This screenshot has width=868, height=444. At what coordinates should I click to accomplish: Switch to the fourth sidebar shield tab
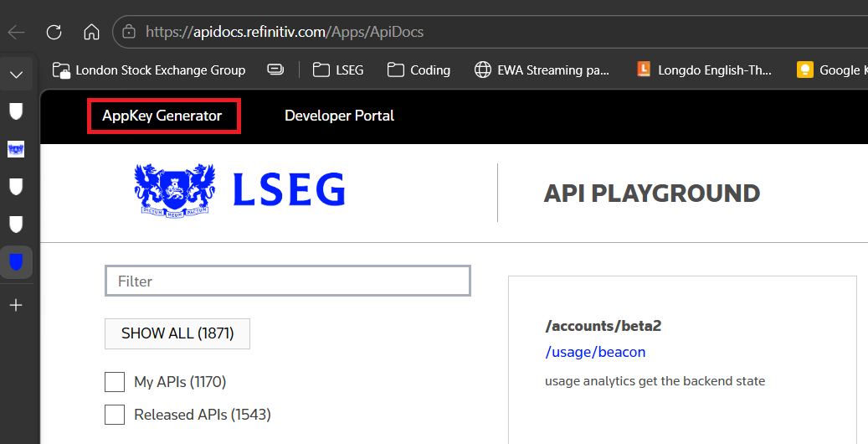[x=16, y=224]
